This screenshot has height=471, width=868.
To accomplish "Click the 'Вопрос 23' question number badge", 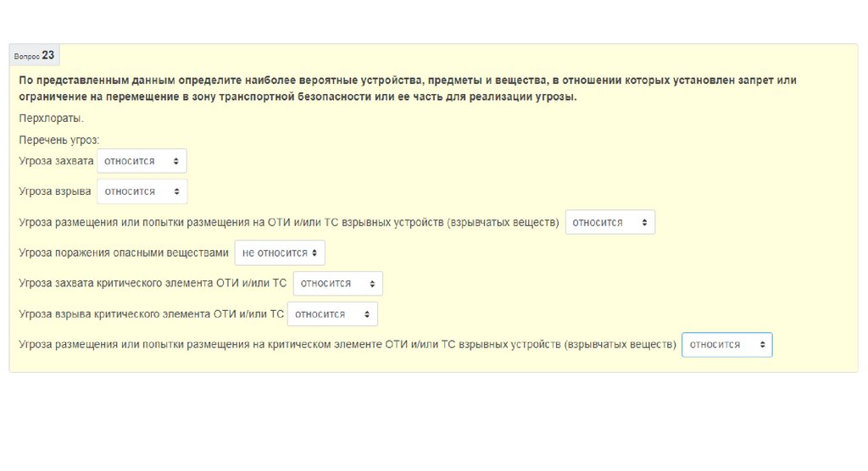I will (35, 55).
